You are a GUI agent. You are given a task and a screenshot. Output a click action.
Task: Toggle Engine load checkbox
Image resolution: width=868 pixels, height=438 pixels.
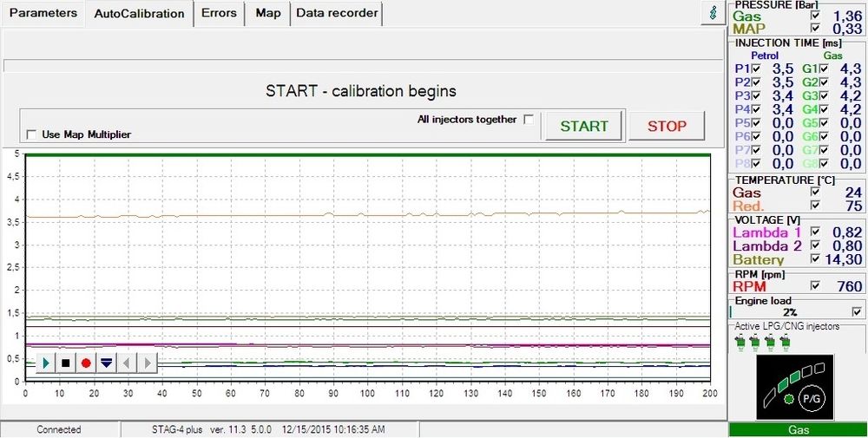pyautogui.click(x=858, y=312)
